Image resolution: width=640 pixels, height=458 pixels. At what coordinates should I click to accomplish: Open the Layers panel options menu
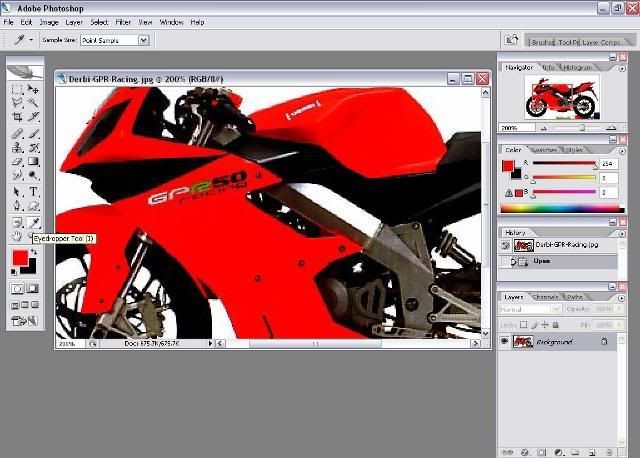tap(622, 298)
